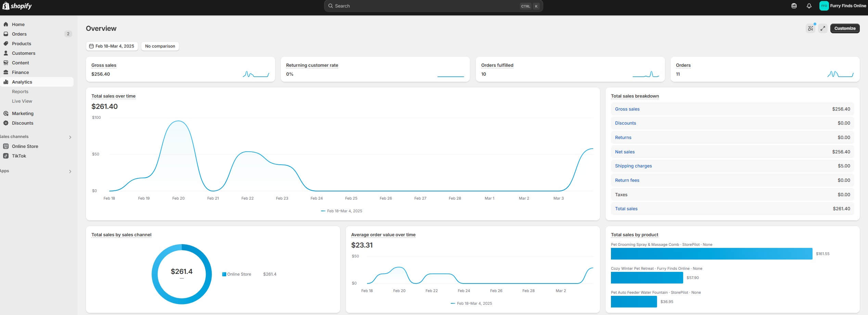The width and height of the screenshot is (868, 315).
Task: Open the Shipping charges link
Action: pos(633,166)
